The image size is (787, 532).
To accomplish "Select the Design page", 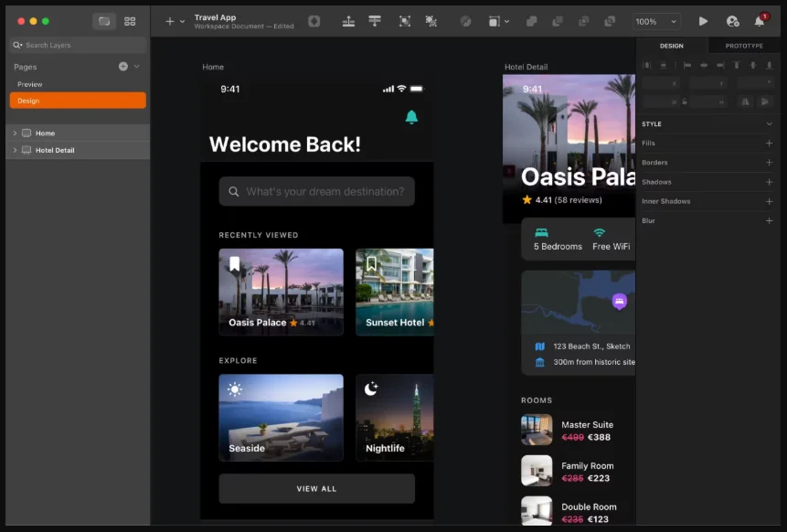I will (78, 101).
